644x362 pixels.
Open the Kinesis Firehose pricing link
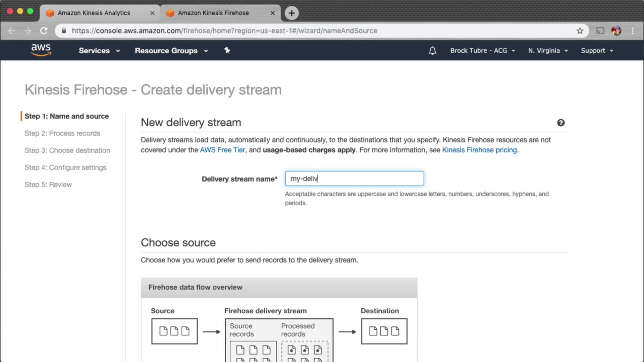[479, 150]
